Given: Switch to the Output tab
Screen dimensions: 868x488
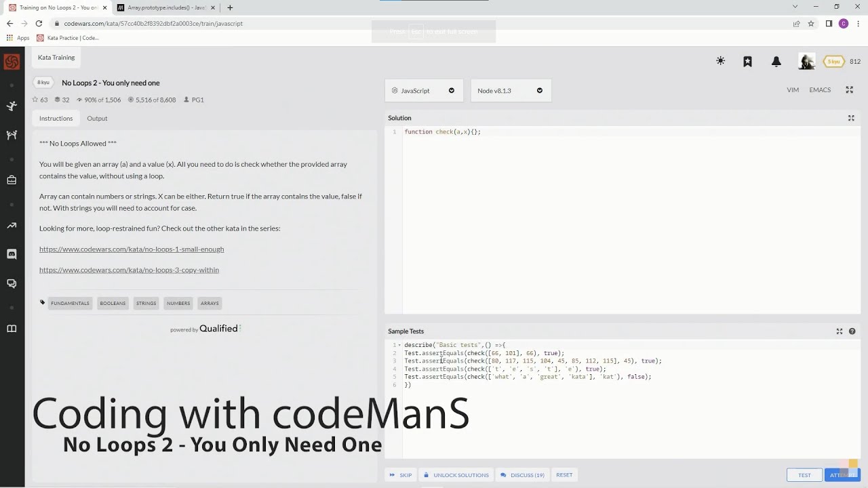Looking at the screenshot, I should tap(97, 118).
